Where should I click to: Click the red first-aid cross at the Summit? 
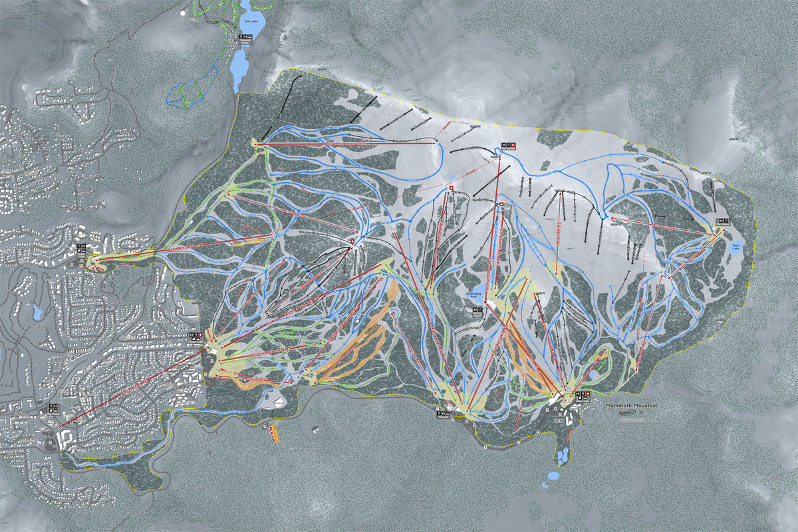pyautogui.click(x=513, y=145)
